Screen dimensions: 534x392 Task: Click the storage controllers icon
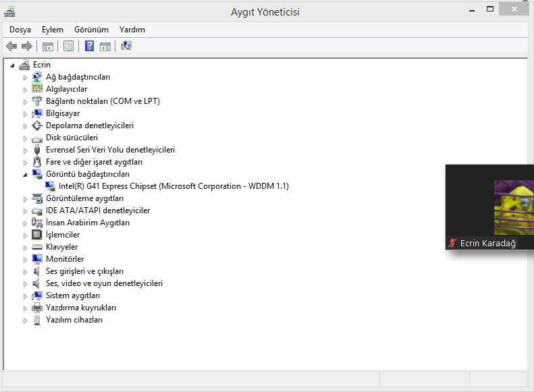tap(36, 125)
